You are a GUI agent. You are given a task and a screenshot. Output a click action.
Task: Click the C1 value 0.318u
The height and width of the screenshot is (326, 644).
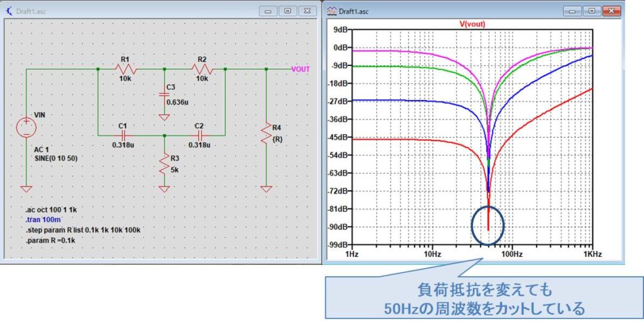pos(123,145)
